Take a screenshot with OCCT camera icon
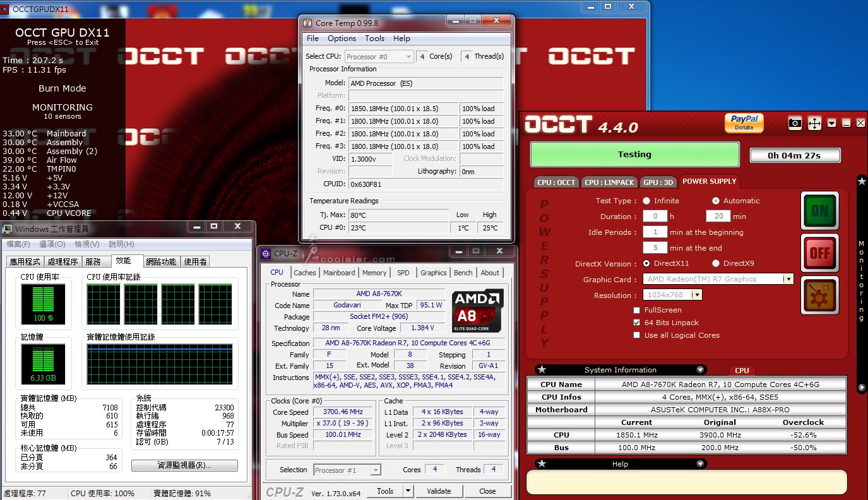This screenshot has height=500, width=868. (795, 123)
